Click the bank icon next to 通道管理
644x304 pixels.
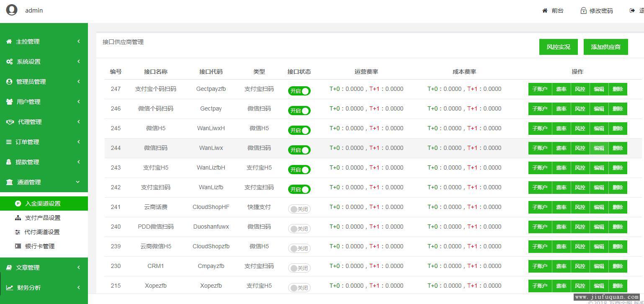pyautogui.click(x=9, y=182)
